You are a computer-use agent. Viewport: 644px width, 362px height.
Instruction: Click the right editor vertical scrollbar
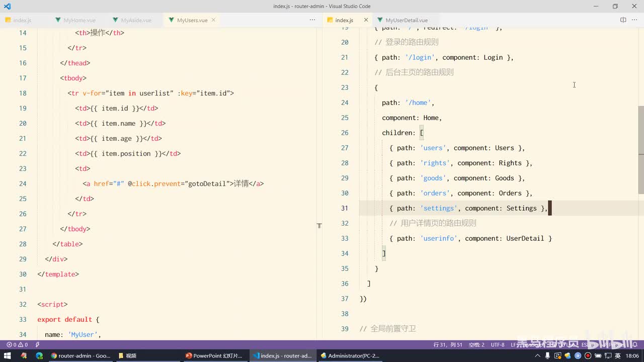641,151
